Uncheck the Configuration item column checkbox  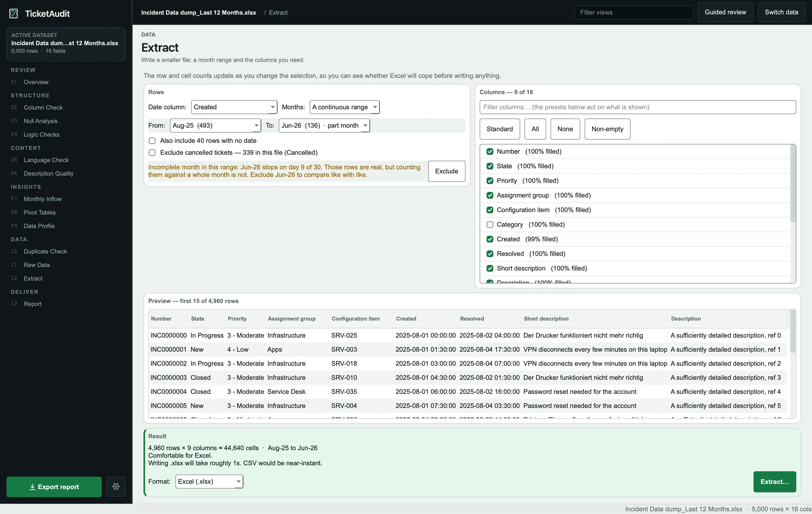coord(490,210)
